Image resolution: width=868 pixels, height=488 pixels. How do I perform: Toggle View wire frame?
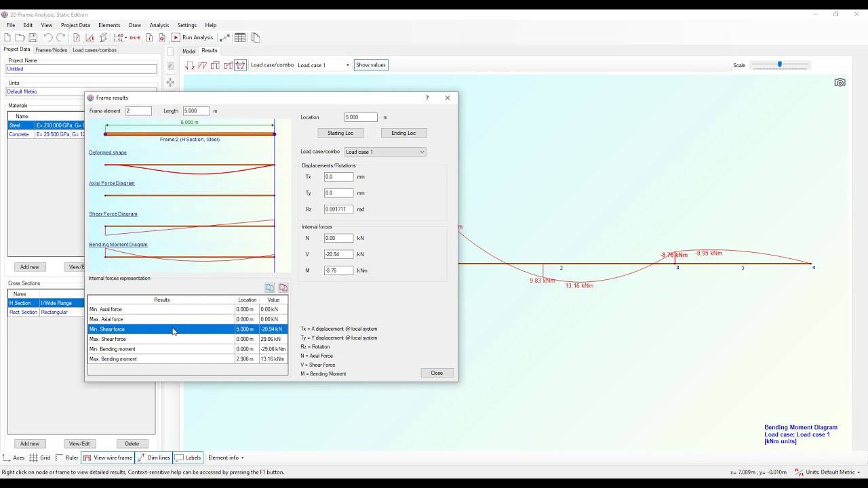point(108,457)
